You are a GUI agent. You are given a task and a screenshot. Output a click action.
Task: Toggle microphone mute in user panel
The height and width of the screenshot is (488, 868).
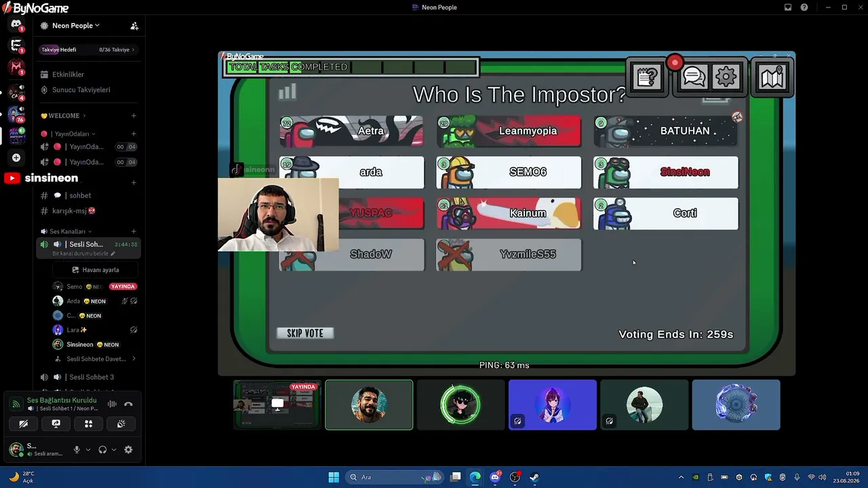[x=77, y=450]
